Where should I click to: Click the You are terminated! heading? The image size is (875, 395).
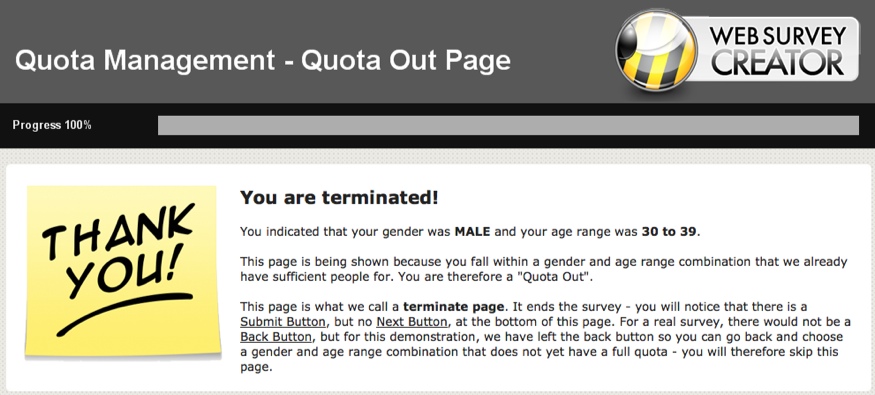(x=339, y=198)
